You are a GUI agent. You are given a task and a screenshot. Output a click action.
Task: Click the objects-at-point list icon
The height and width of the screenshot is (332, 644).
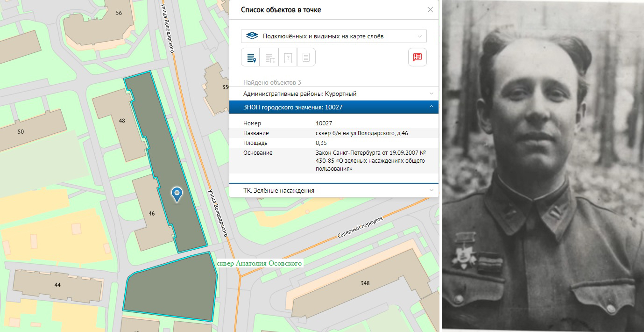click(x=251, y=58)
